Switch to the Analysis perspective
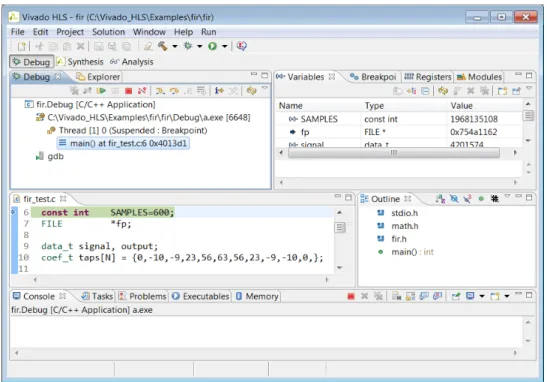The width and height of the screenshot is (547, 382). (x=132, y=62)
